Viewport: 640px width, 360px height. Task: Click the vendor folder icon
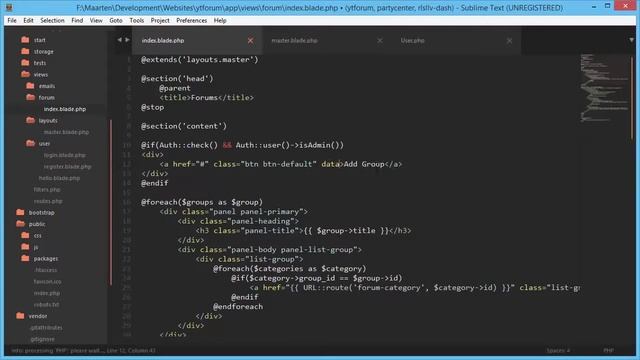20,316
